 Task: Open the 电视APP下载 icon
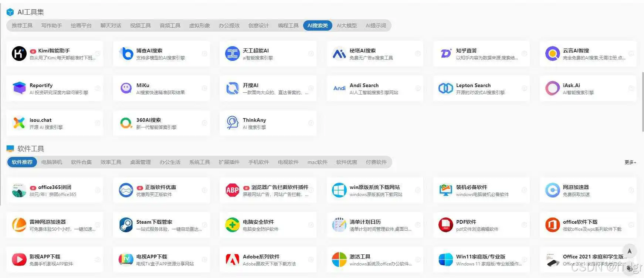(x=126, y=260)
